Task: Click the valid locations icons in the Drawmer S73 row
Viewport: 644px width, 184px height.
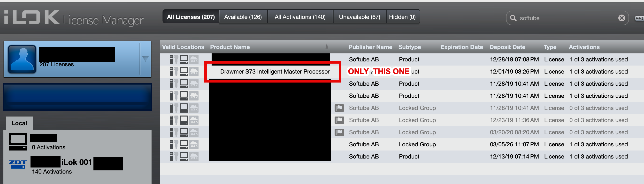Action: pos(184,72)
